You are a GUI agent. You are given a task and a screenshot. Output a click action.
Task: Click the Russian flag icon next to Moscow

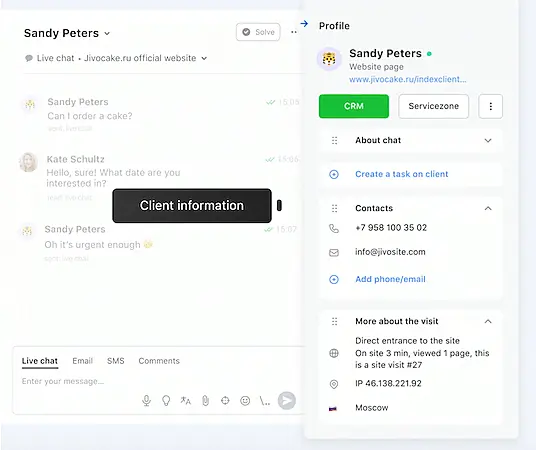333,408
